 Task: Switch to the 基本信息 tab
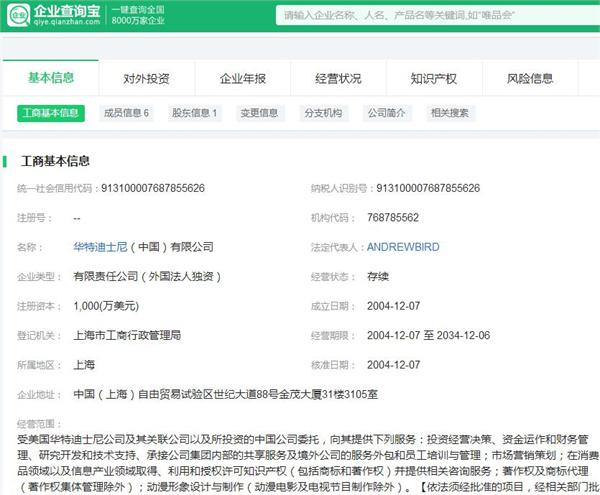point(50,78)
